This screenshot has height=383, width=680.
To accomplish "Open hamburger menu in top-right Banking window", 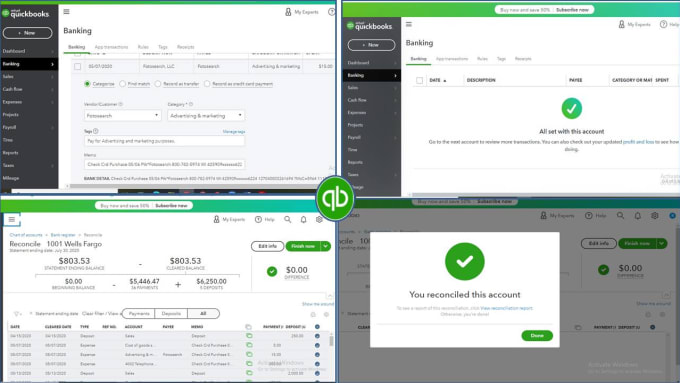I will click(x=409, y=24).
